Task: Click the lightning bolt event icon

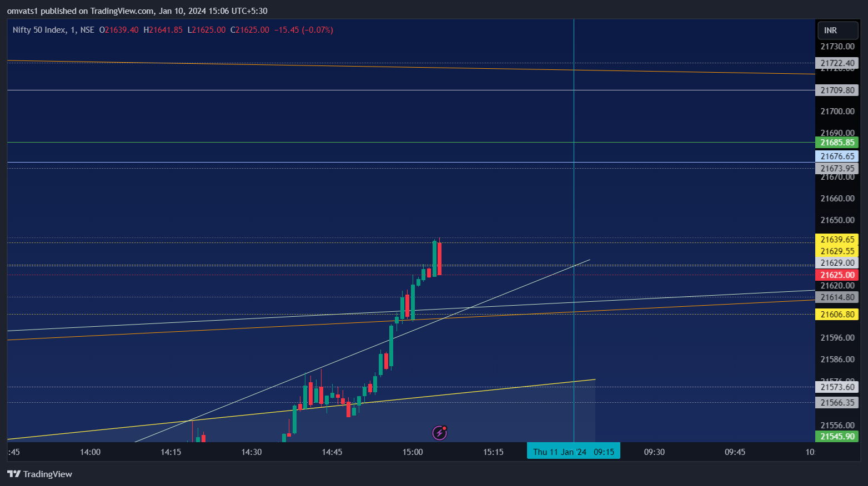Action: coord(440,433)
